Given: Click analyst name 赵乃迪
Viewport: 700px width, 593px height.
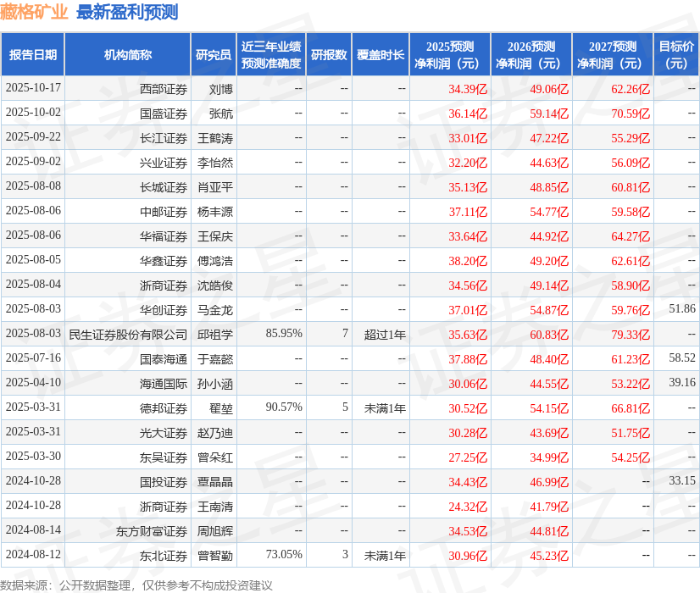Looking at the screenshot, I should click(x=215, y=433).
